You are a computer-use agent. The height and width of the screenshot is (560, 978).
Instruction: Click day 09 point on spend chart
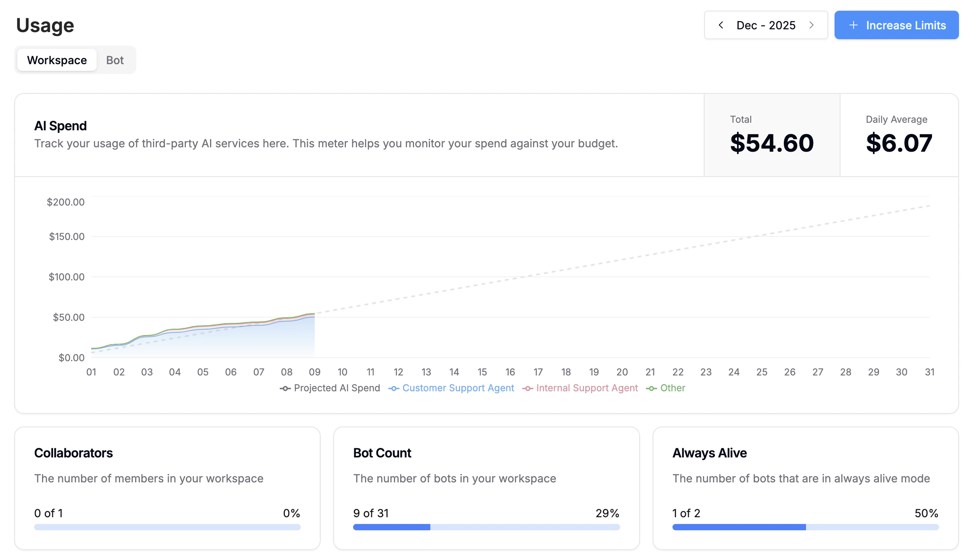pos(315,314)
